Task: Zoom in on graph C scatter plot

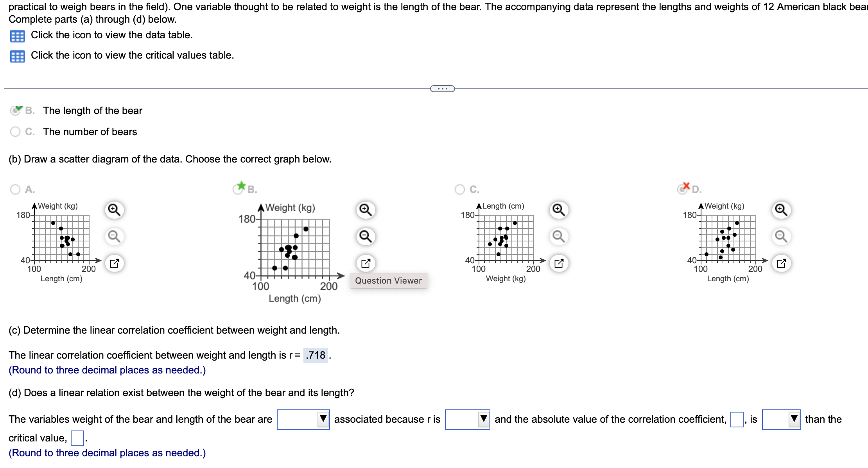Action: [559, 210]
